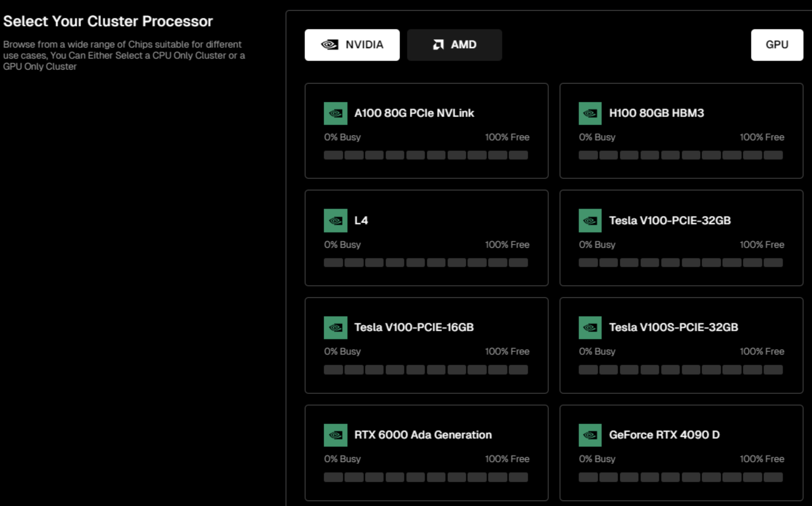Click the Tesla V100-PCIE-16GB usage bar

pyautogui.click(x=426, y=370)
